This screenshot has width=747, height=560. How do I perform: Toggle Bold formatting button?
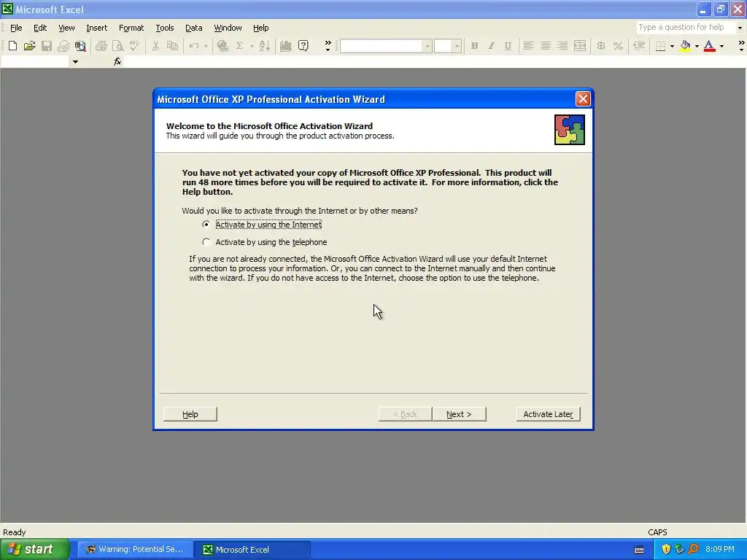474,46
